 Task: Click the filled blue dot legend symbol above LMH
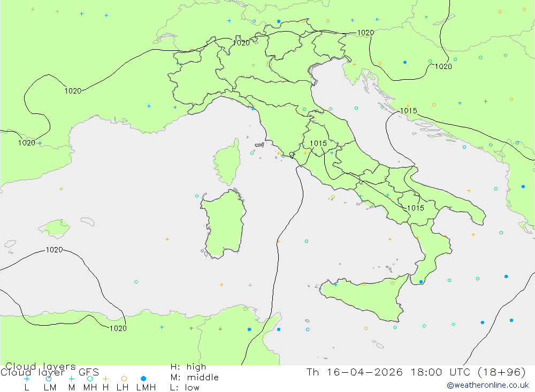(x=143, y=379)
